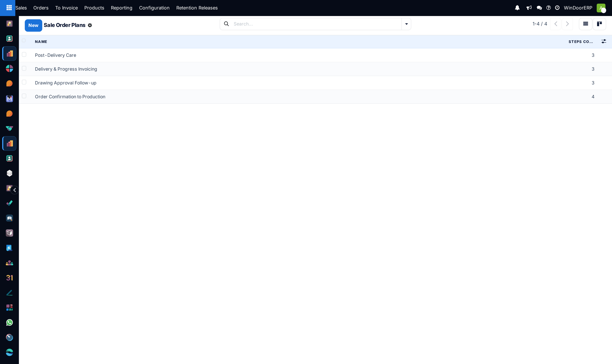This screenshot has height=364, width=612.
Task: Open the dollar invoicing app in sidebar
Action: 9,248
